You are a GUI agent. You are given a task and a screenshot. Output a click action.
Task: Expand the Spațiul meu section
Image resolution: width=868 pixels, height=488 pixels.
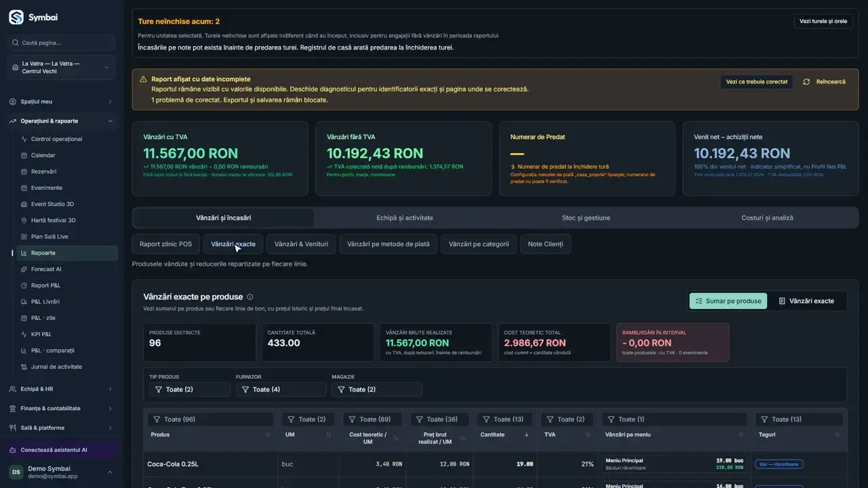[61, 102]
